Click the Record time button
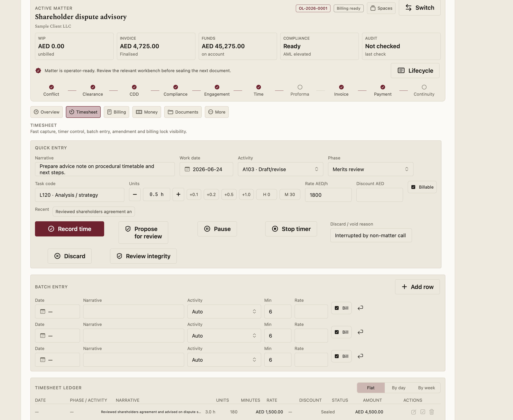The image size is (513, 420). click(x=70, y=229)
